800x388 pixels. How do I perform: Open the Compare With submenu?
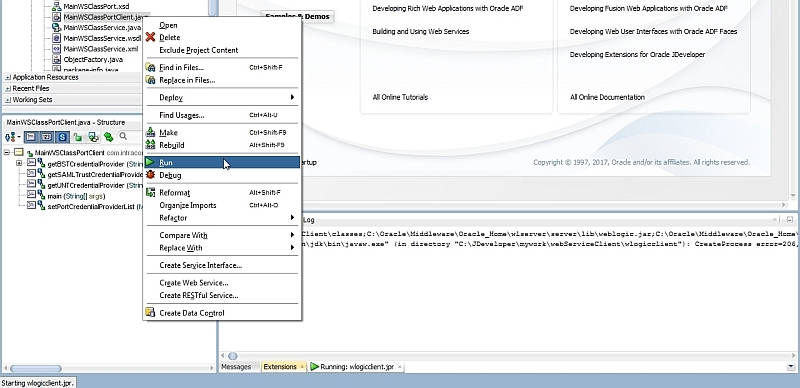tap(222, 235)
